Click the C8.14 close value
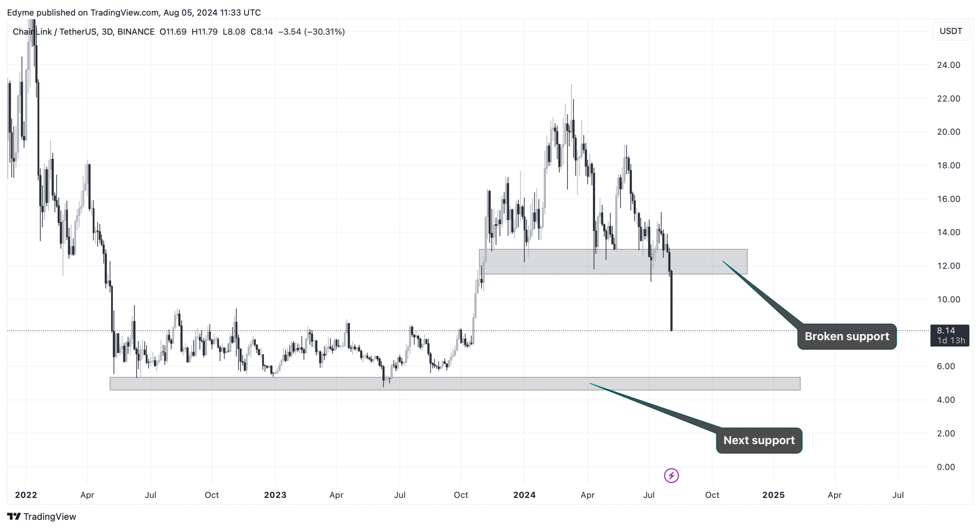 point(262,32)
